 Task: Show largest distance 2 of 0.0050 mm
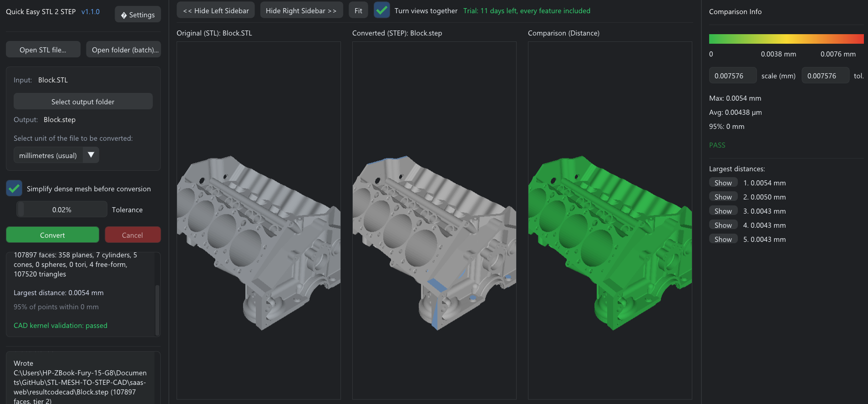[x=723, y=197]
